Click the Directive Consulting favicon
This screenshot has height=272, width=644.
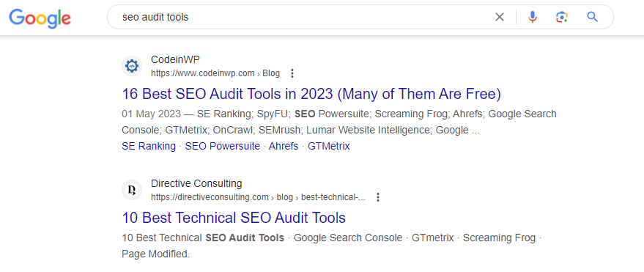pyautogui.click(x=132, y=190)
